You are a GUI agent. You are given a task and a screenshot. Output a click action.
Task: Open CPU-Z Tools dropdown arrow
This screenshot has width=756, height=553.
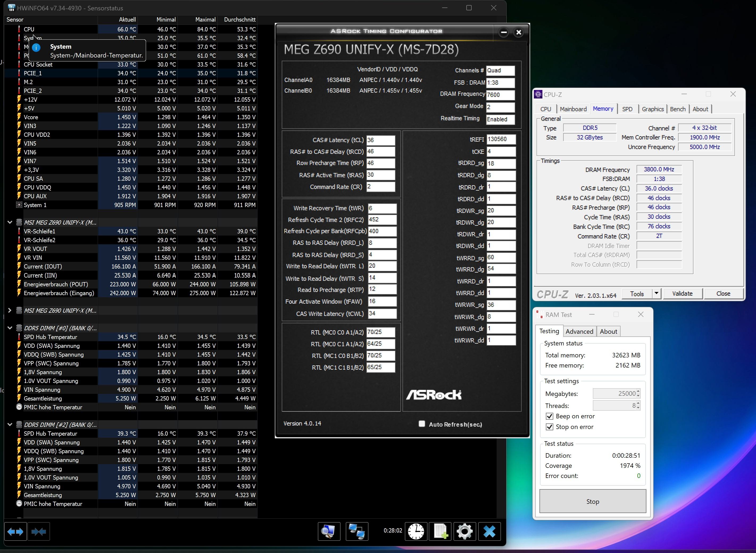pyautogui.click(x=656, y=294)
